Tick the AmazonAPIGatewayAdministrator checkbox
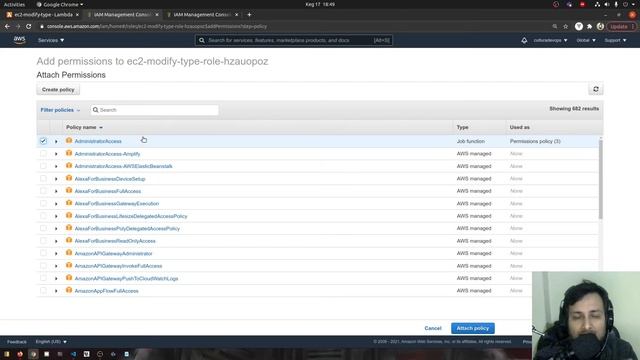This screenshot has height=360, width=640. click(43, 253)
